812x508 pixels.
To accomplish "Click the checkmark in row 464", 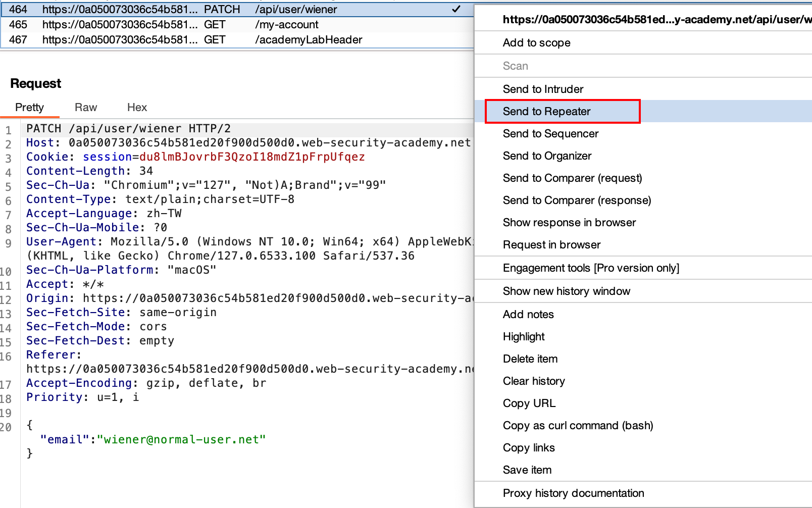I will coord(456,9).
